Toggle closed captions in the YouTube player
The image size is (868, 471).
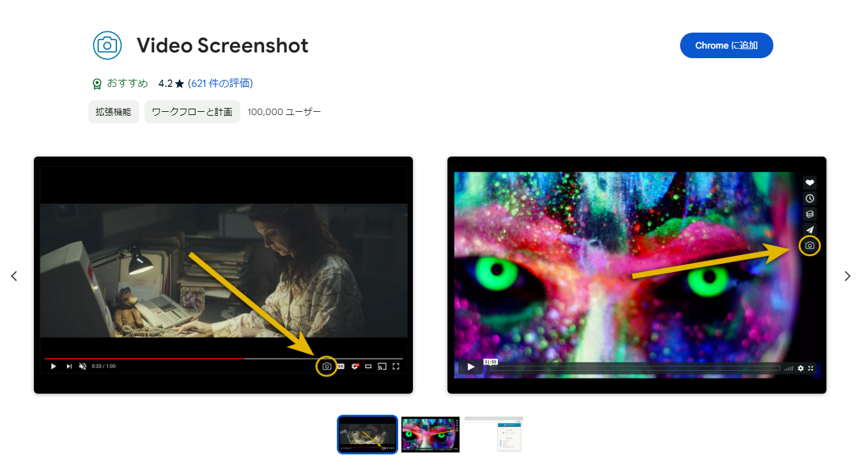tap(341, 366)
